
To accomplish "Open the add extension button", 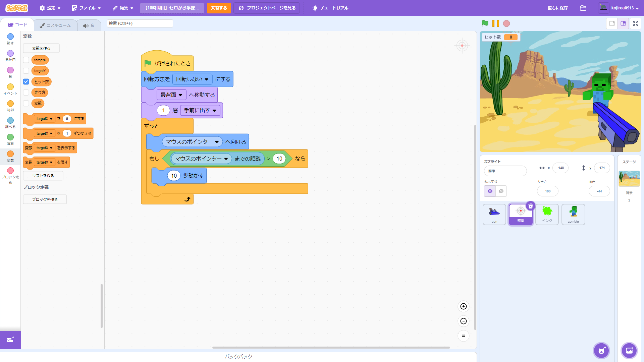I will tap(10, 340).
